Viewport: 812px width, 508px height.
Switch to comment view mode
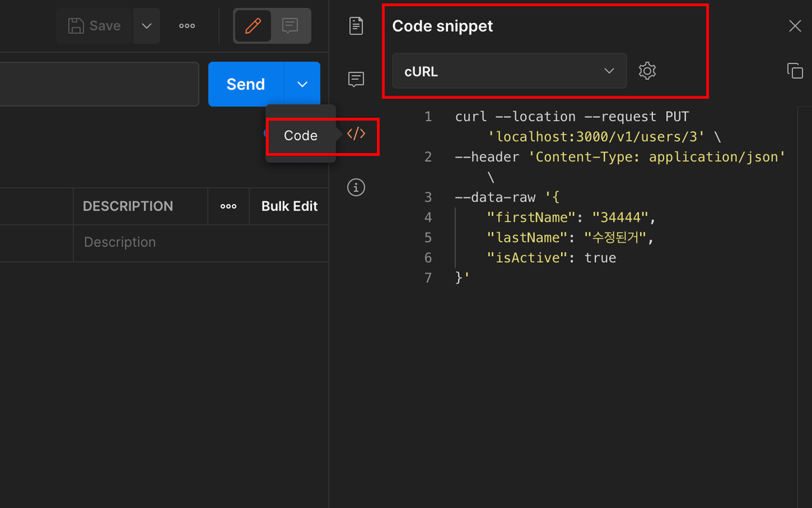coord(290,26)
